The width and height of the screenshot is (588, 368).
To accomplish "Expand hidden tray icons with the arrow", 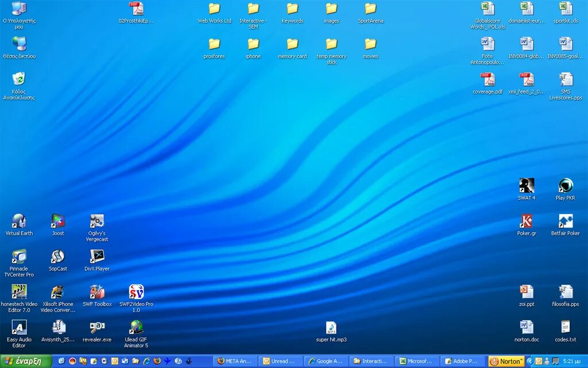I will pos(529,361).
